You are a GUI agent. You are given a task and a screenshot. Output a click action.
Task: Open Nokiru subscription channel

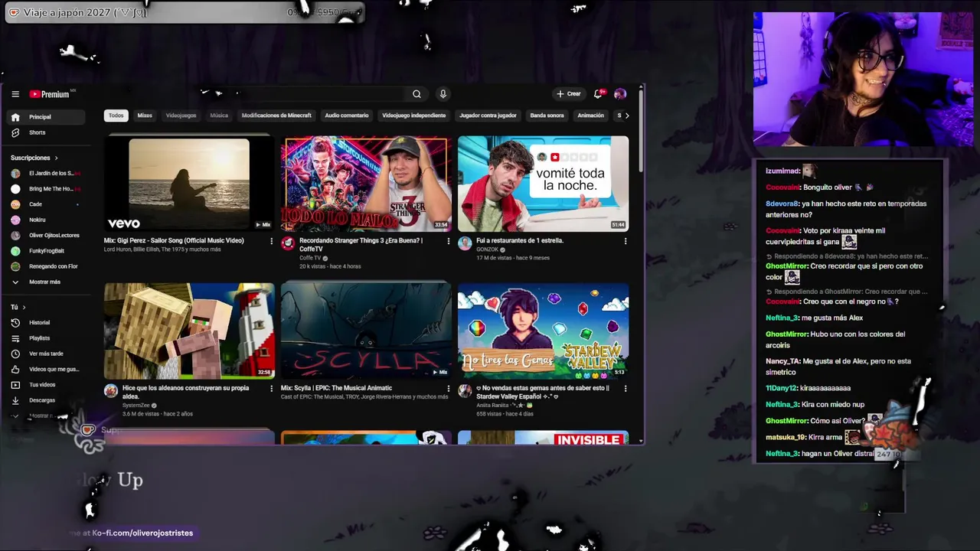pyautogui.click(x=47, y=220)
